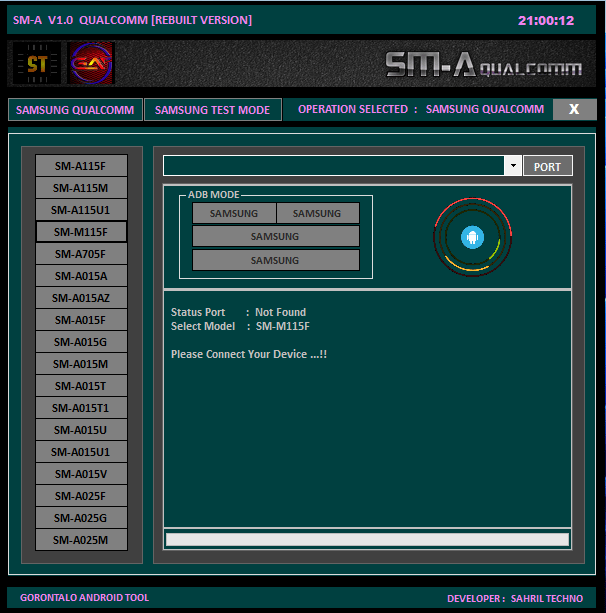Image resolution: width=606 pixels, height=613 pixels.
Task: Click the title 'SM-A V1.0 QUALCOMM [REBUILT VERSION]'
Action: 133,20
